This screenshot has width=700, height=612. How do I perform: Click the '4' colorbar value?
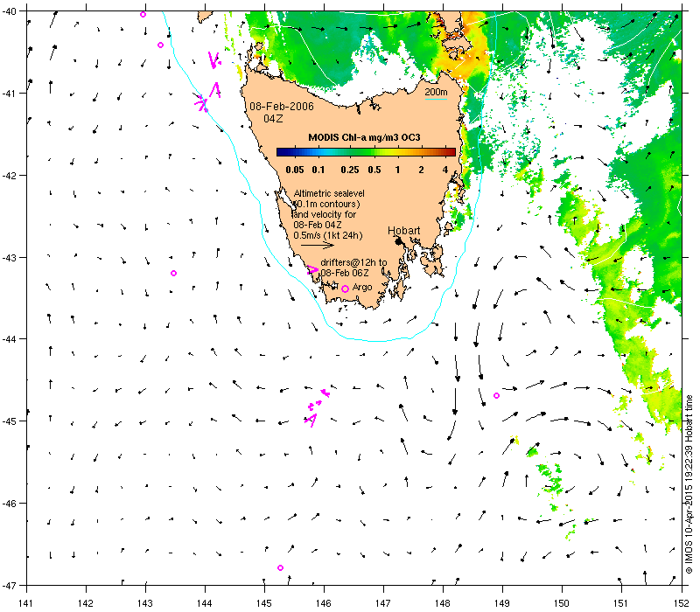445,170
